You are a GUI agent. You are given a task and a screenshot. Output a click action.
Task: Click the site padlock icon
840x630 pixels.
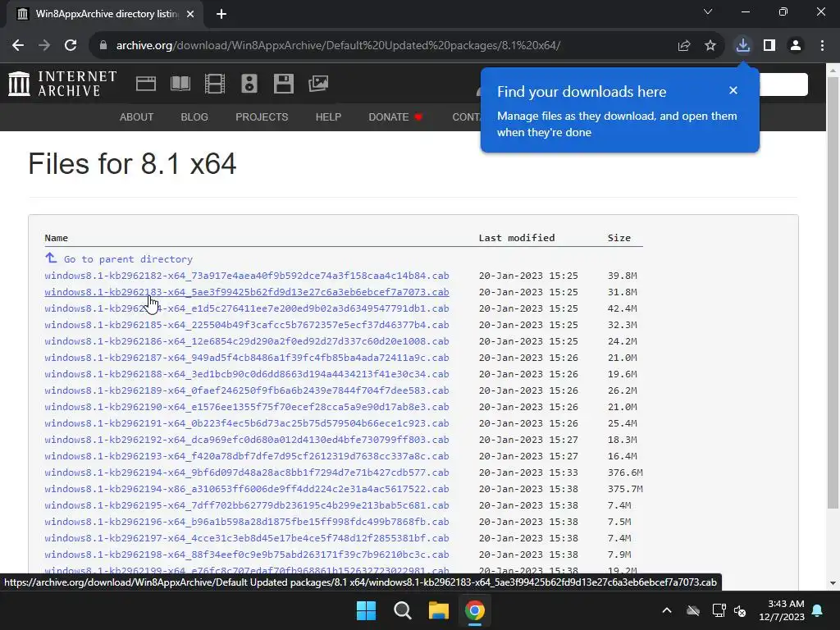(x=103, y=46)
